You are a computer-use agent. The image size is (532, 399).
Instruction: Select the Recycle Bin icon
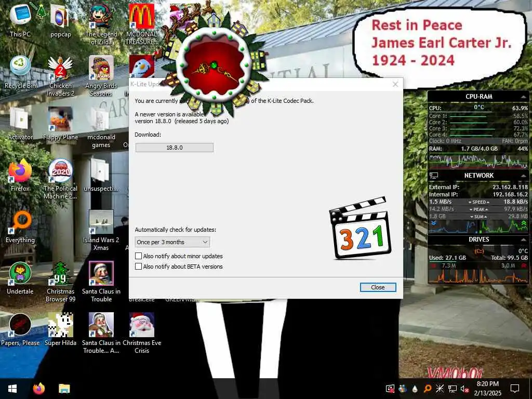[x=20, y=72]
